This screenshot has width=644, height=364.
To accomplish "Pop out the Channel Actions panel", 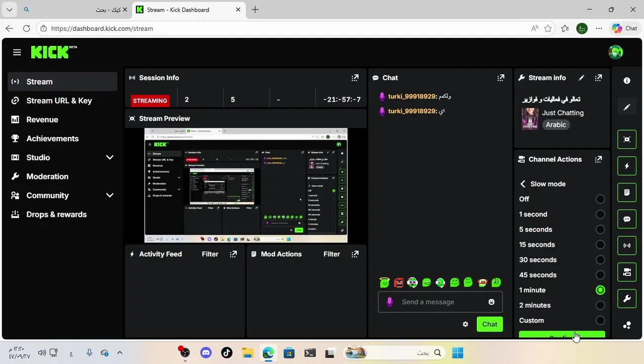I will click(599, 159).
